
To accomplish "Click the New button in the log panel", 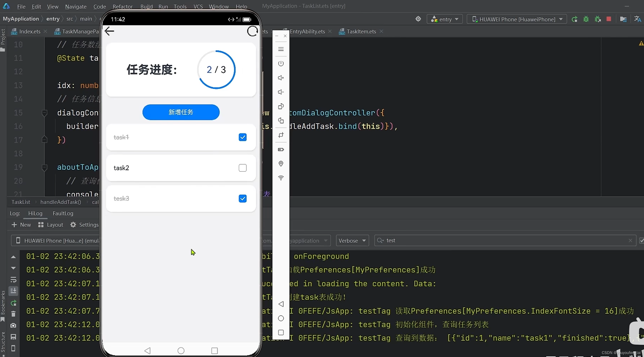I will [21, 225].
